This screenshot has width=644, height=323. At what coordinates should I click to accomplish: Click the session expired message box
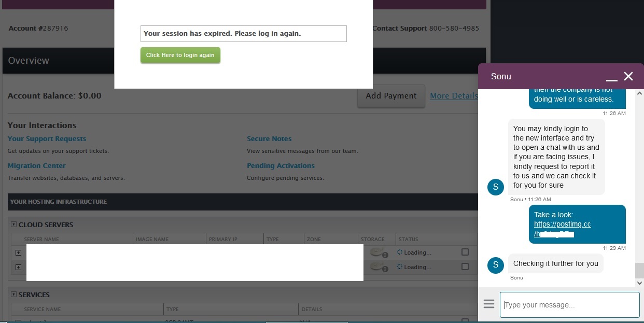(243, 34)
